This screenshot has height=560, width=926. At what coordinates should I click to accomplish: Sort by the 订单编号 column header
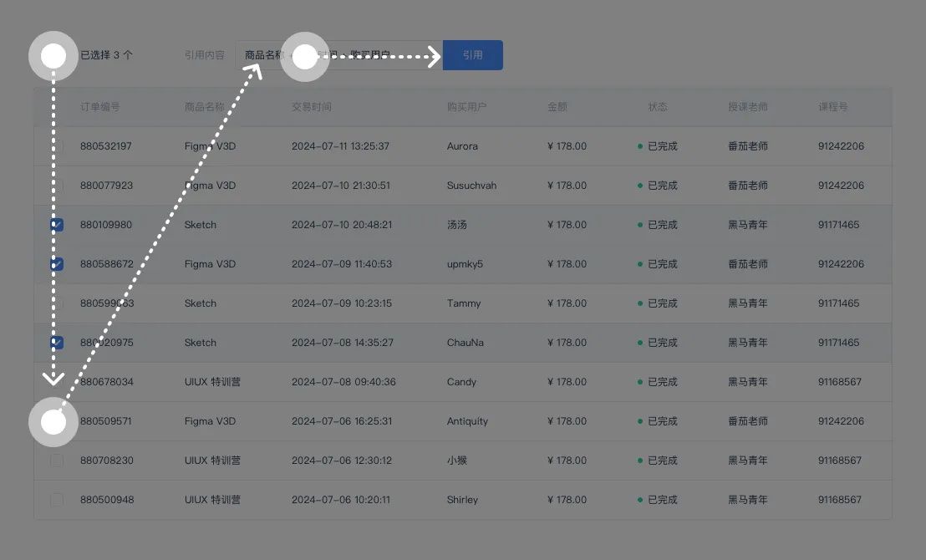[x=99, y=107]
